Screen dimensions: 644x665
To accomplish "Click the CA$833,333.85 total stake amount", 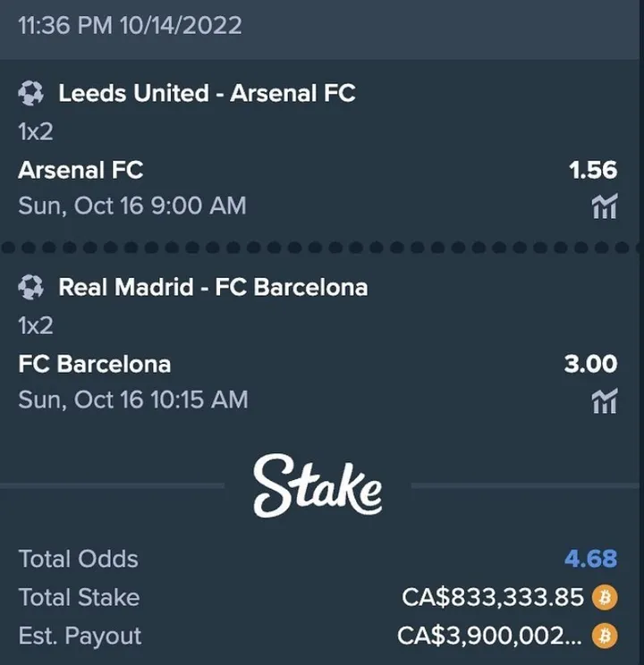I will tap(493, 597).
